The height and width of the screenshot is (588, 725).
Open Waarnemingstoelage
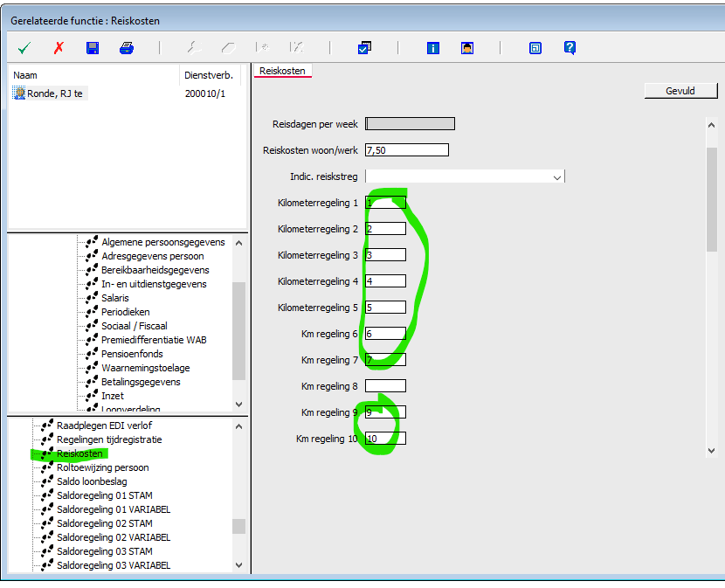click(146, 368)
